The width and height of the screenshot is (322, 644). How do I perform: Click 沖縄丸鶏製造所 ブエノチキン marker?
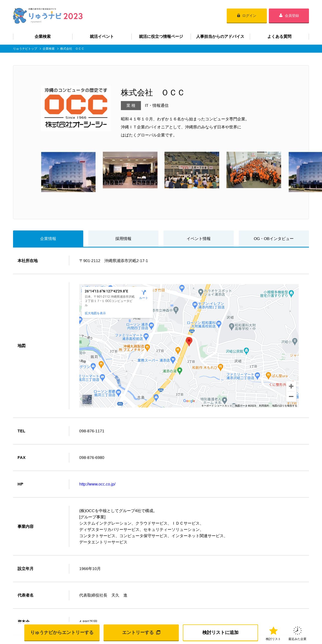point(147,348)
